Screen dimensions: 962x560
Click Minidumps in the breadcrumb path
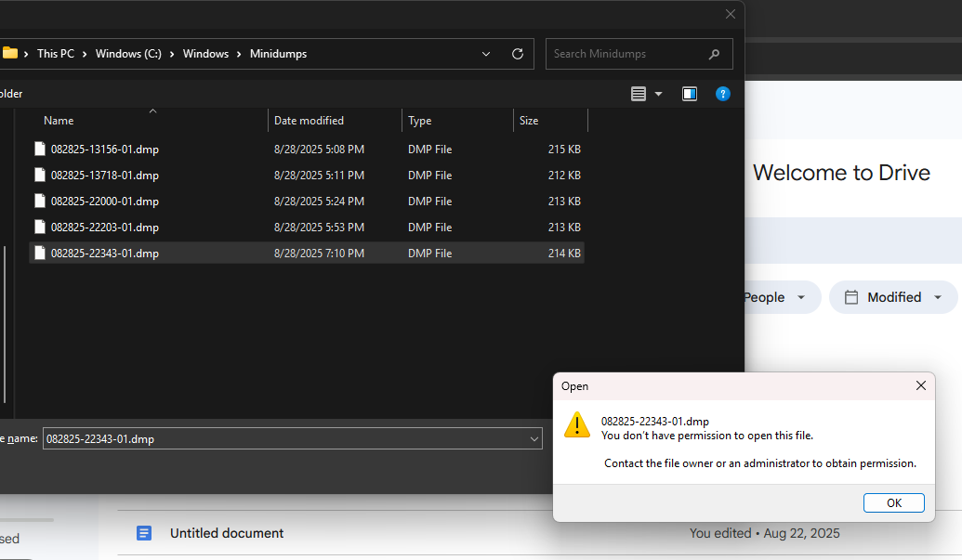click(278, 54)
